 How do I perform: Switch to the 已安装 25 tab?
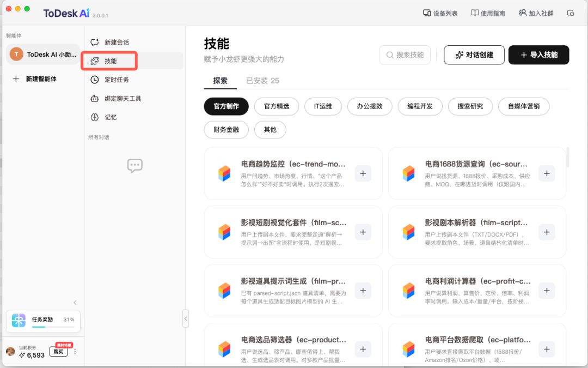(x=262, y=81)
